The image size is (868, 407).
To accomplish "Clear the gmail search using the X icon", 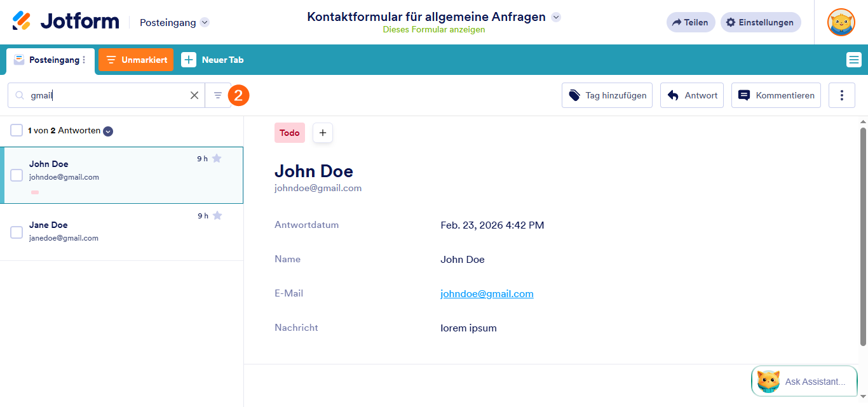I will [x=194, y=95].
